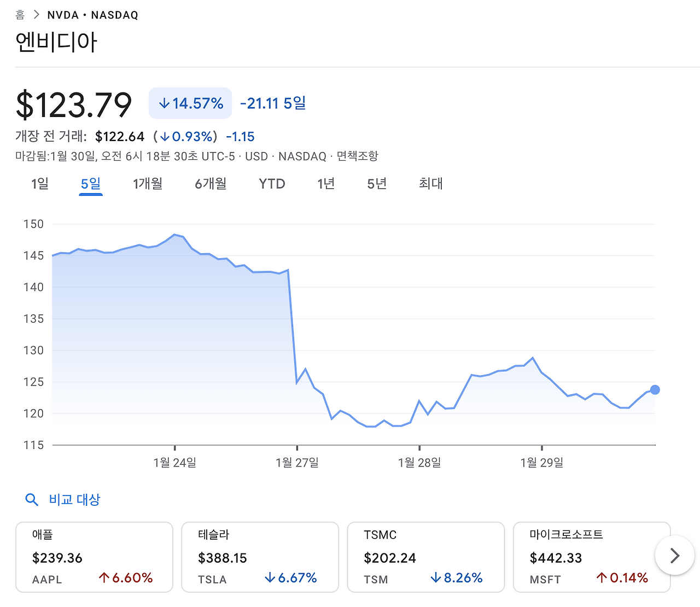Open the 면책조항 disclaimer link
700x607 pixels.
[357, 156]
